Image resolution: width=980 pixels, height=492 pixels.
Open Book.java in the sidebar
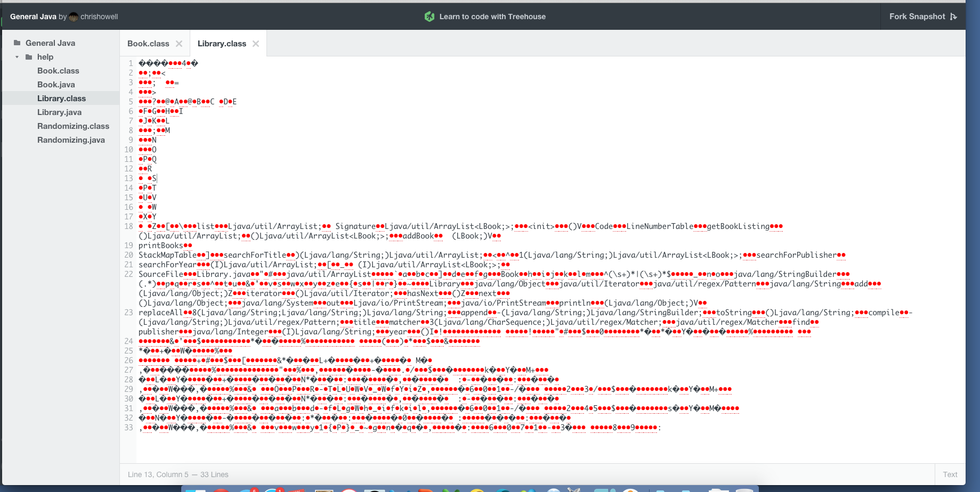coord(56,85)
